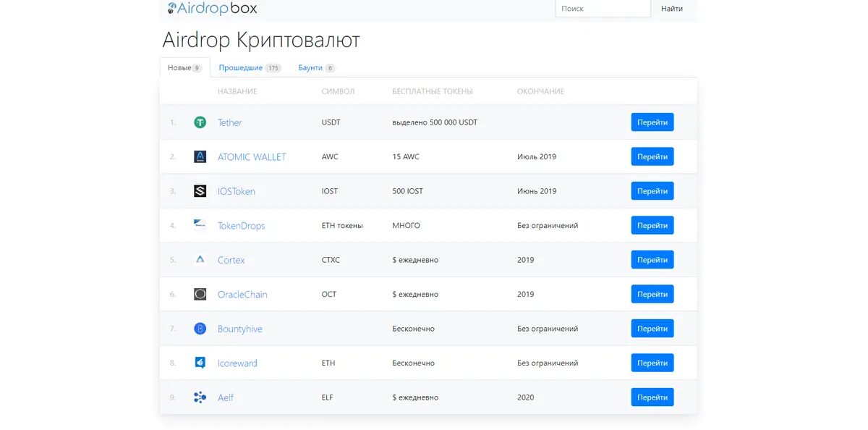Click the ОКОНЧАНИЕ column header
868x430 pixels.
coord(540,91)
